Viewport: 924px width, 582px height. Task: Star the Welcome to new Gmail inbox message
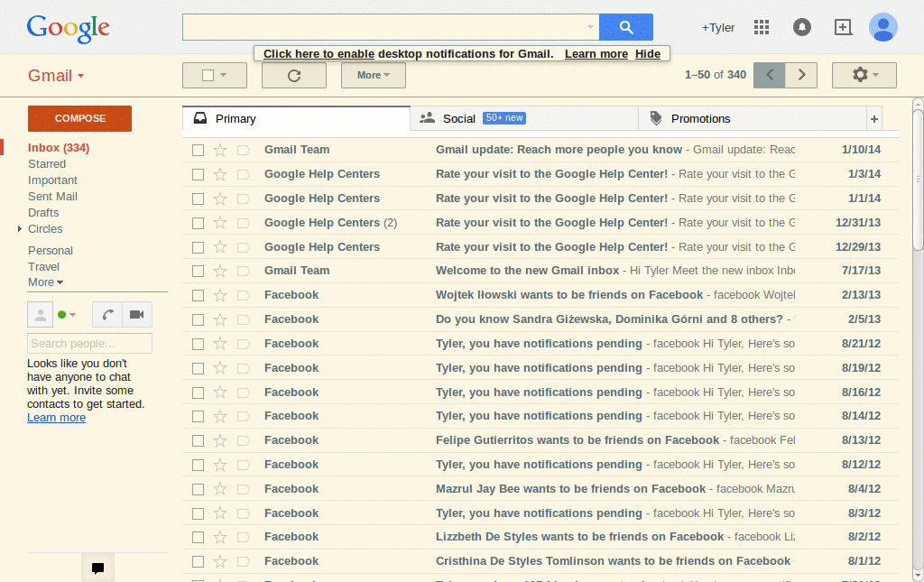tap(220, 271)
